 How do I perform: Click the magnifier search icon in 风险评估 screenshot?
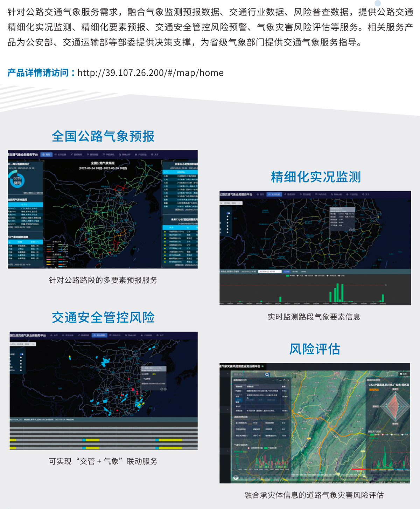(x=267, y=374)
